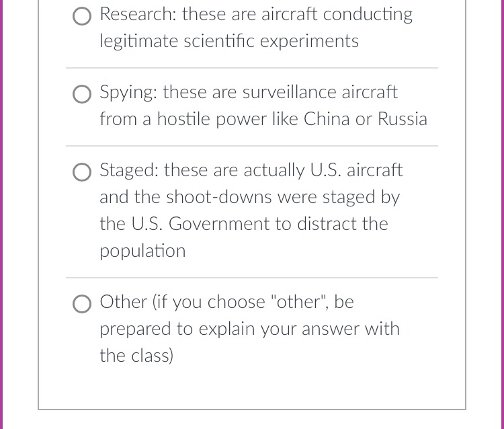Click 'from a hostile power like China or Russia'
504x429 pixels.
263,119
